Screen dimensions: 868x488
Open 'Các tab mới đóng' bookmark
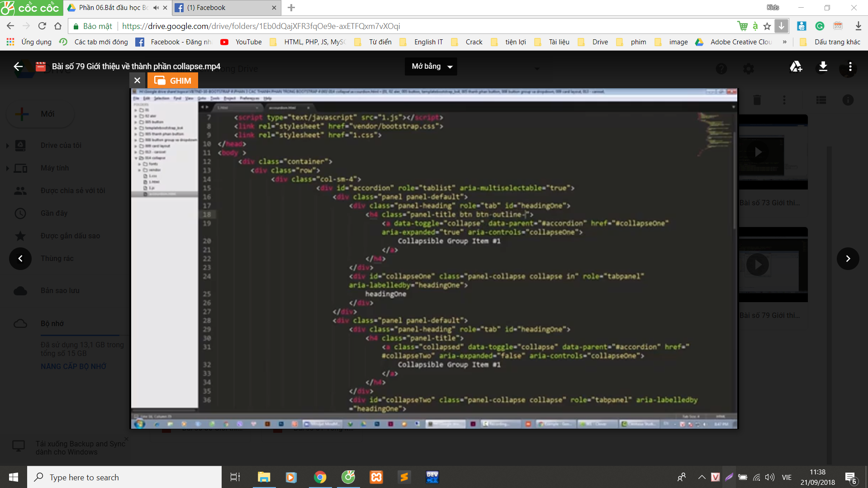pos(95,42)
